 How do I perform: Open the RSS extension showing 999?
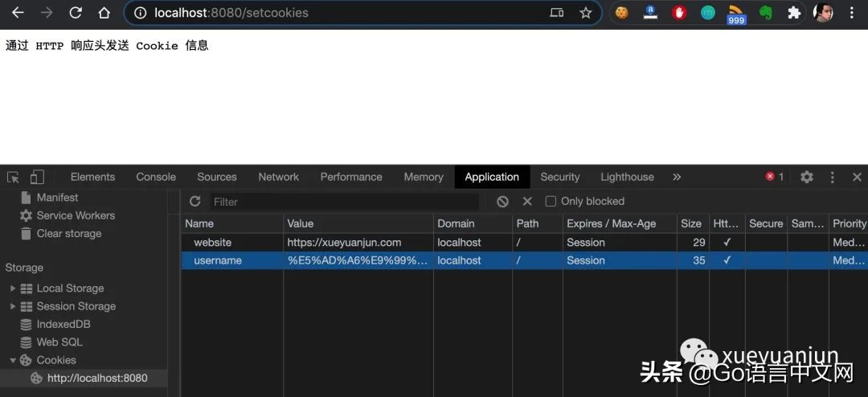point(736,14)
